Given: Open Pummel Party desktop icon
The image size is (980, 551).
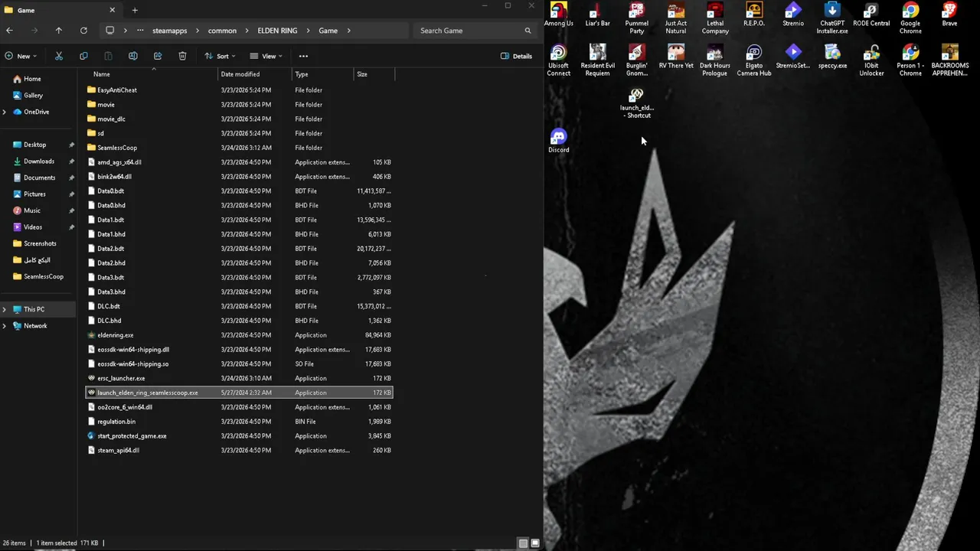Looking at the screenshot, I should (x=637, y=18).
